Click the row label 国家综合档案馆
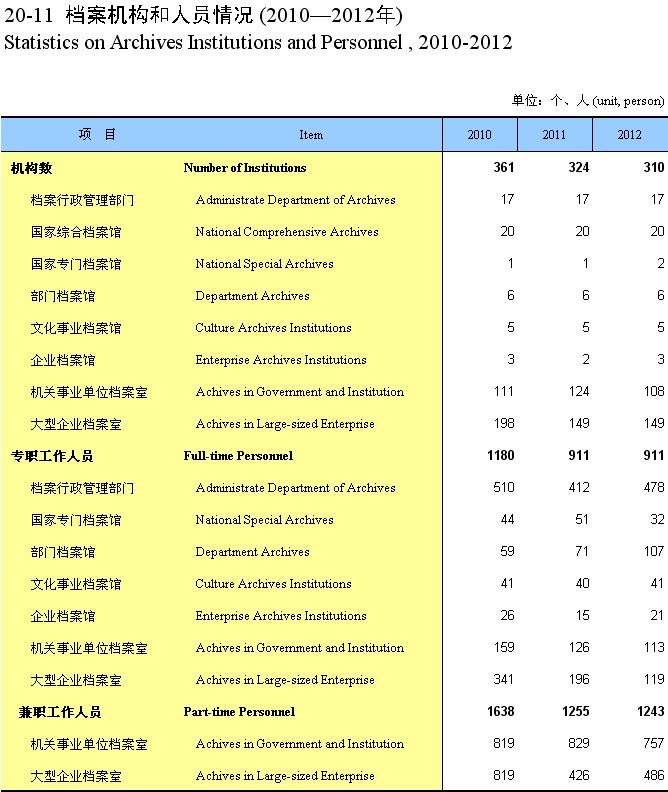 [x=76, y=232]
